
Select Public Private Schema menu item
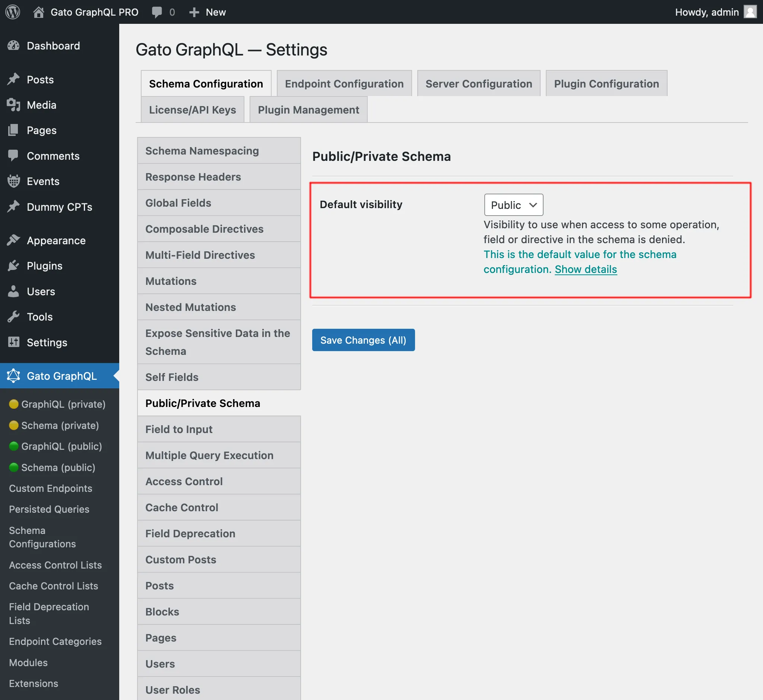pos(203,403)
